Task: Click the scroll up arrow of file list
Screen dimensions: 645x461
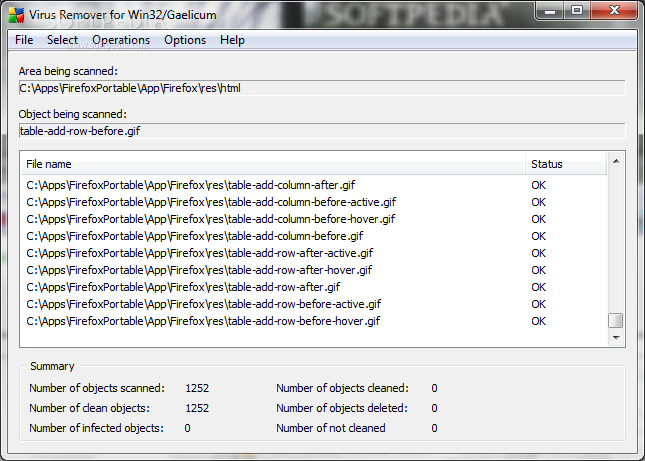Action: coord(616,161)
